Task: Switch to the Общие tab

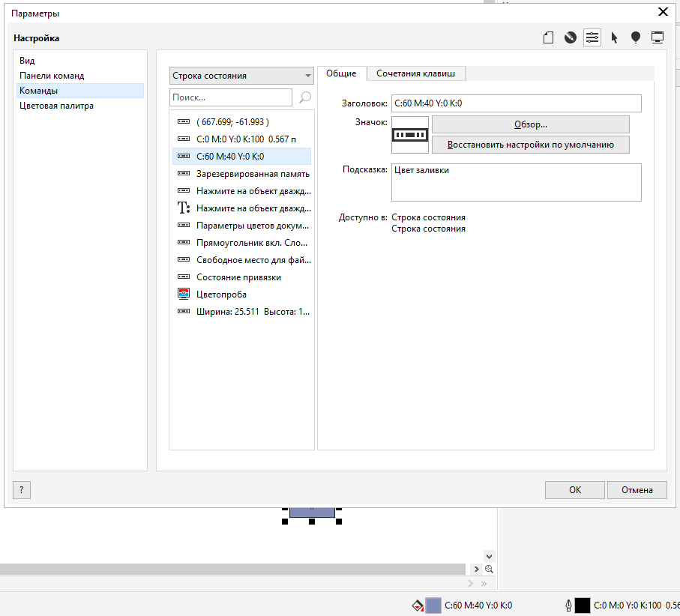Action: pos(341,73)
